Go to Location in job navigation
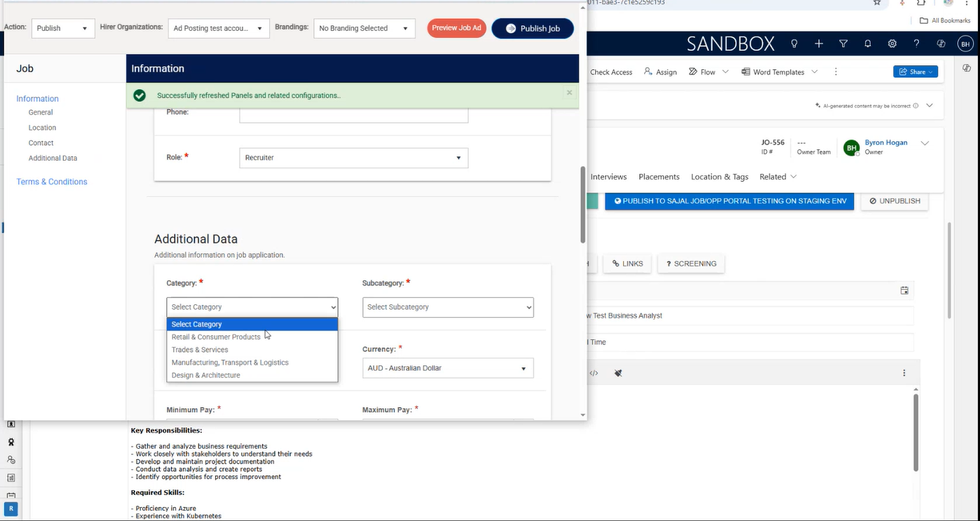Image resolution: width=980 pixels, height=521 pixels. click(x=42, y=128)
